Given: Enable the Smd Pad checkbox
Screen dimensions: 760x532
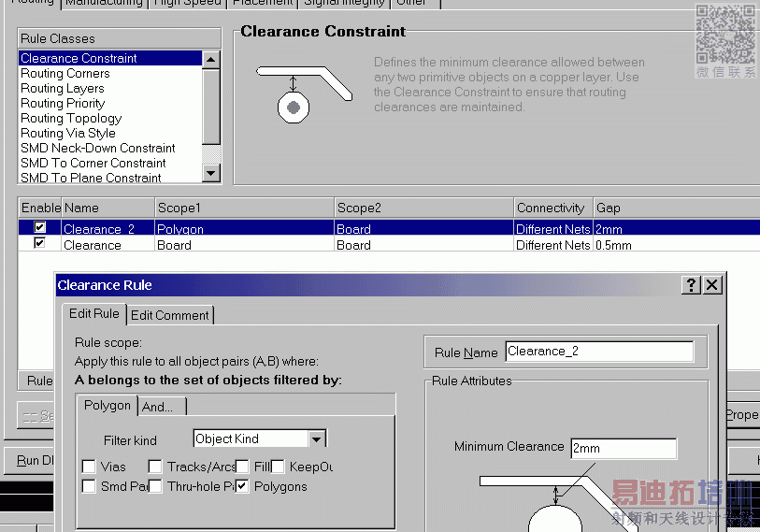Looking at the screenshot, I should 89,486.
